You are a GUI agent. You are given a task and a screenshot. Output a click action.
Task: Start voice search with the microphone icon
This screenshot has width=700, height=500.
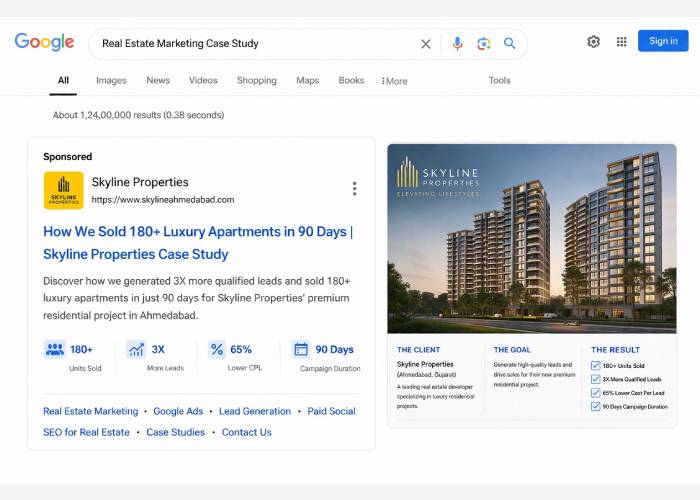coord(457,43)
